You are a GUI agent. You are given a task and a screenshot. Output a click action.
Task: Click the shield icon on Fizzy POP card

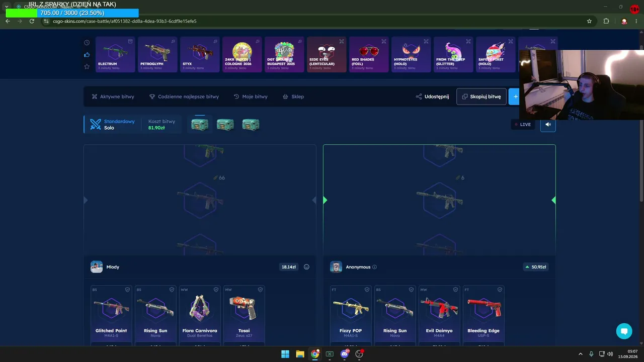pos(367,290)
